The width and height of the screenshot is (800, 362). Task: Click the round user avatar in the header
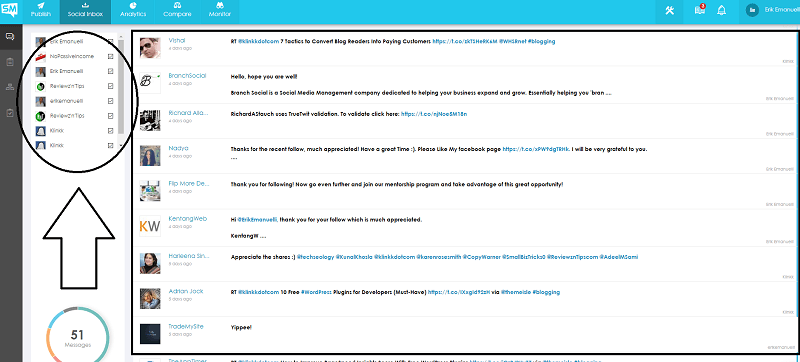pyautogui.click(x=752, y=10)
